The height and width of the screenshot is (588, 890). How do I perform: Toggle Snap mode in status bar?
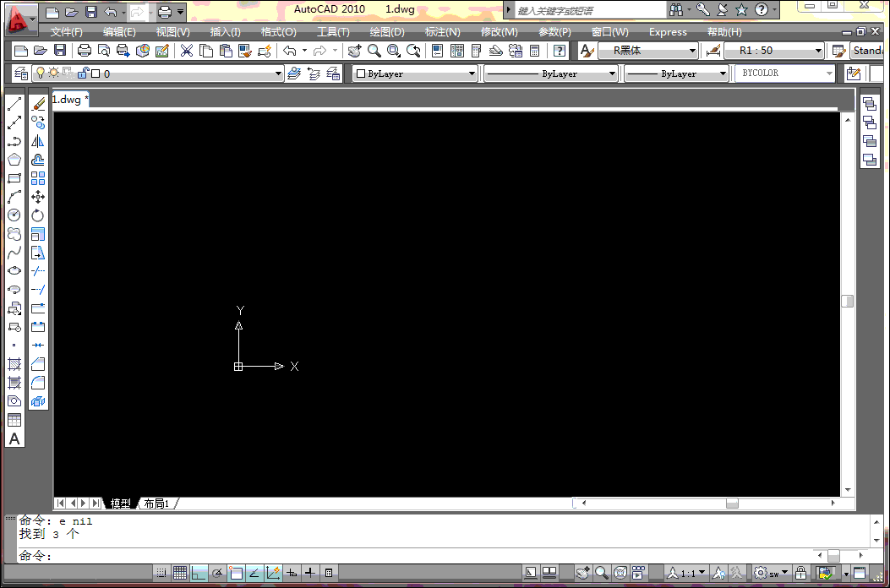click(x=161, y=573)
